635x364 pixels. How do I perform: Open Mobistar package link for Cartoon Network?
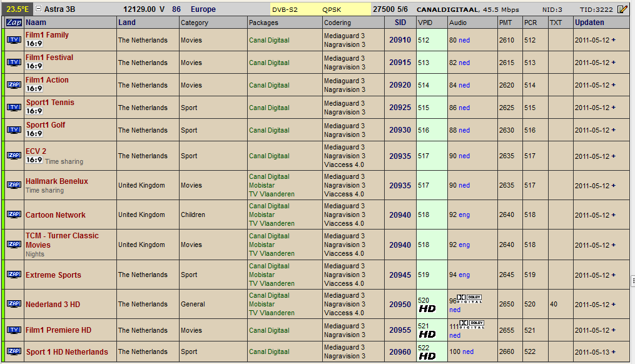[262, 215]
